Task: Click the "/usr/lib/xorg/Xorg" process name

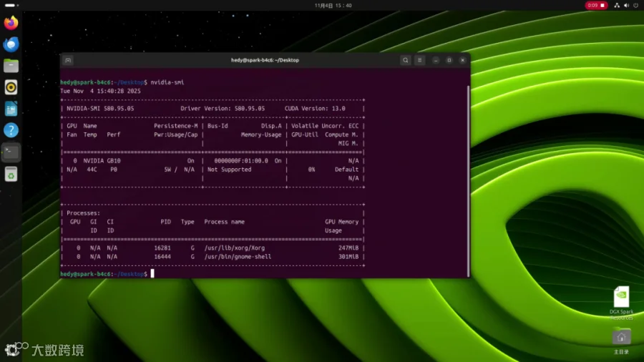Action: click(x=235, y=248)
